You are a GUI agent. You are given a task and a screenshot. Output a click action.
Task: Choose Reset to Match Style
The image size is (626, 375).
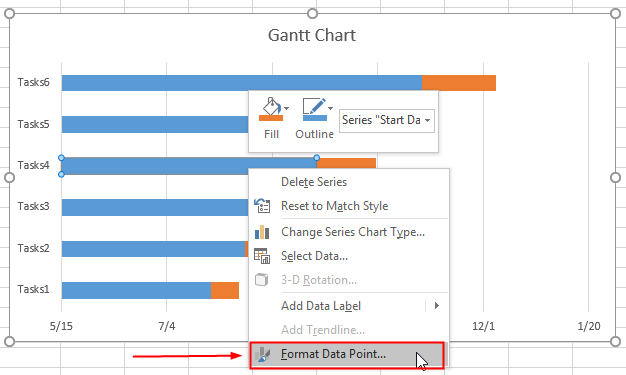[335, 206]
